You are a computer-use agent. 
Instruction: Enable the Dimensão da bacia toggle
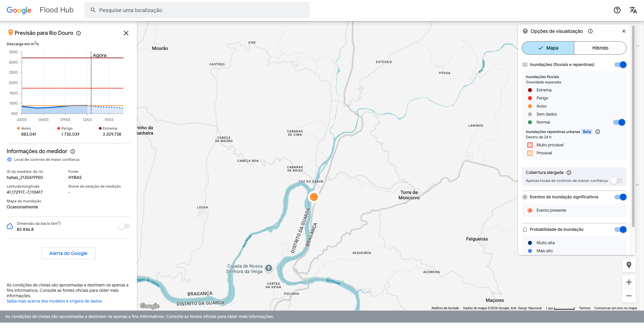click(123, 226)
